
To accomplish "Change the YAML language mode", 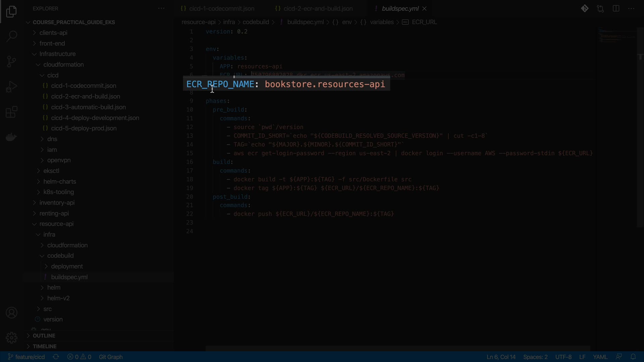I will tap(600, 357).
